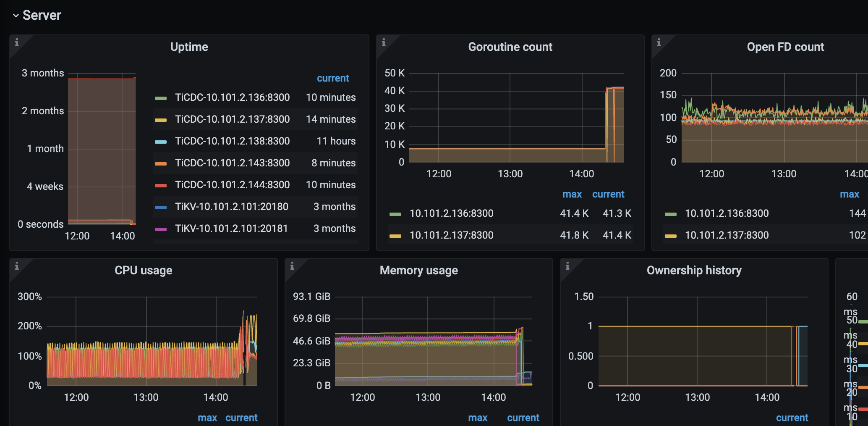Sort CPU usage legend by current
Screen dimensions: 868x426
coord(241,418)
